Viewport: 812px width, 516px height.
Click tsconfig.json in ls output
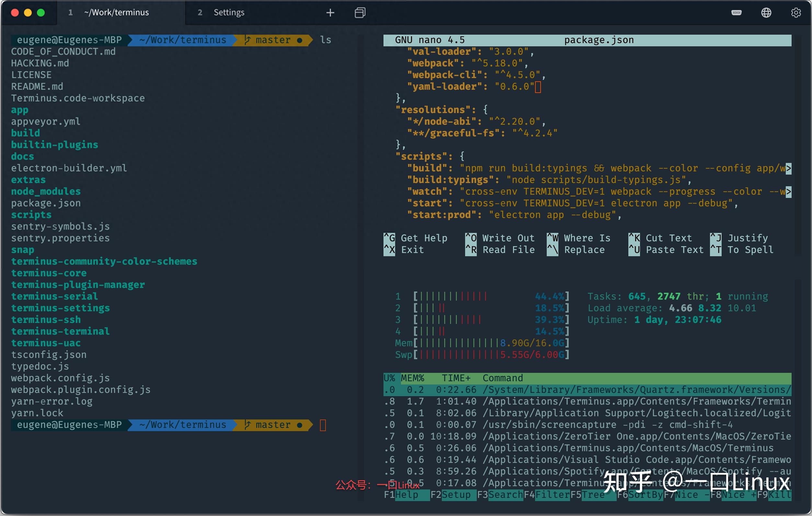pyautogui.click(x=49, y=355)
